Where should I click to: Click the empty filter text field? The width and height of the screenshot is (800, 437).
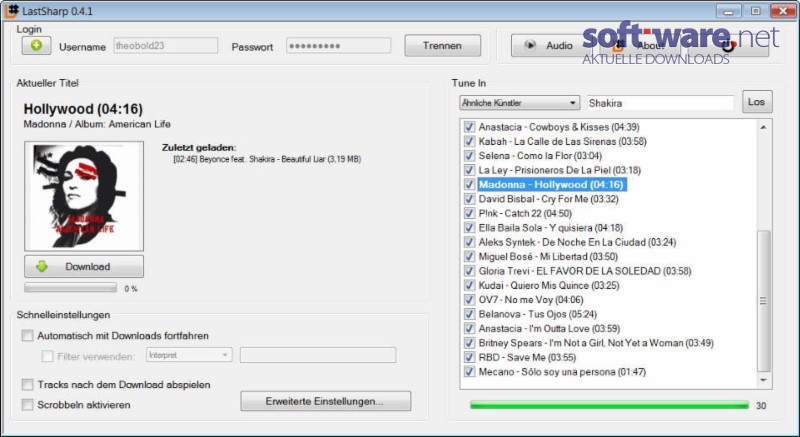pyautogui.click(x=318, y=355)
